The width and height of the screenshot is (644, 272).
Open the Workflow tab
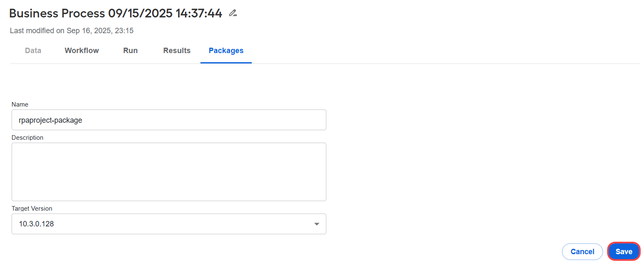[x=82, y=51]
